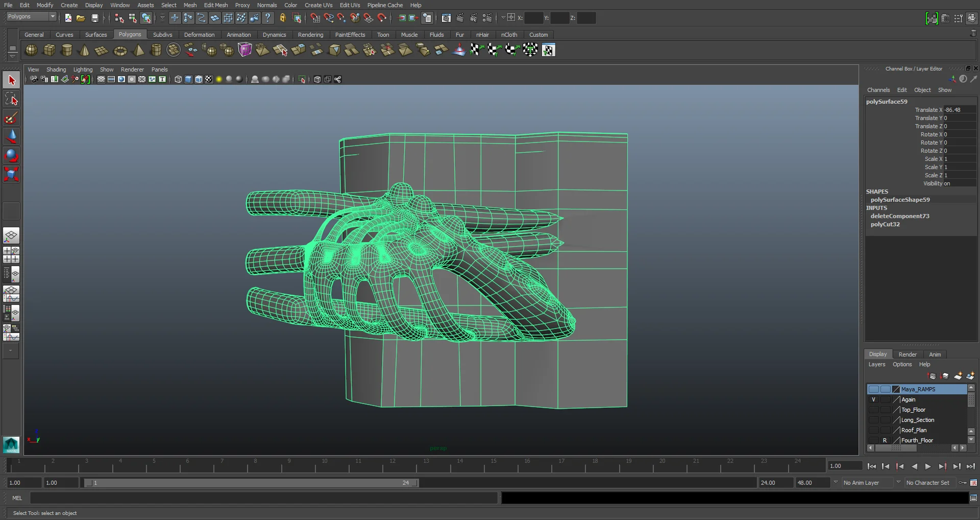The width and height of the screenshot is (980, 520).
Task: Toggle visibility box of Top_Floor layer
Action: (x=873, y=410)
